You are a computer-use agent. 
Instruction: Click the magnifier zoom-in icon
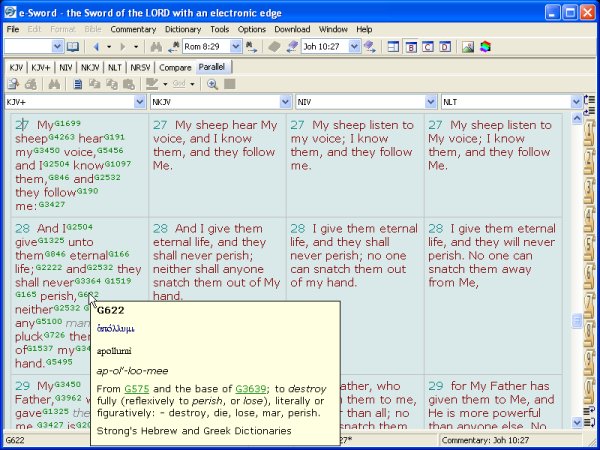212,84
